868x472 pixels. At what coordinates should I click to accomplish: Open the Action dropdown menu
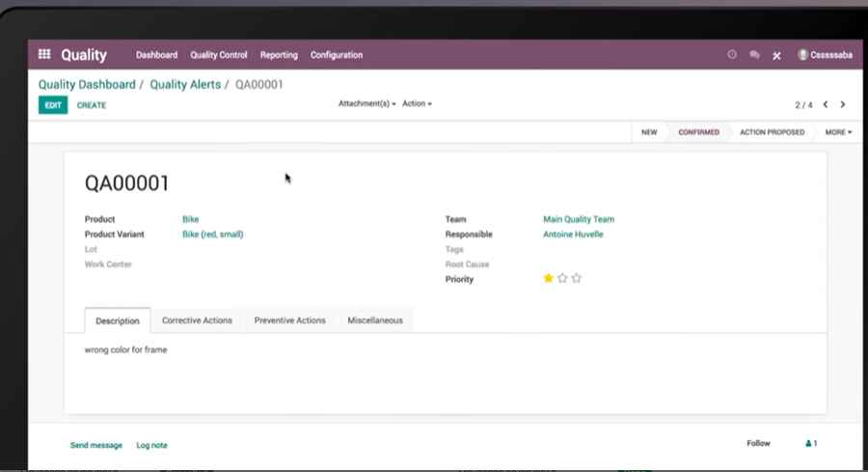pos(417,103)
